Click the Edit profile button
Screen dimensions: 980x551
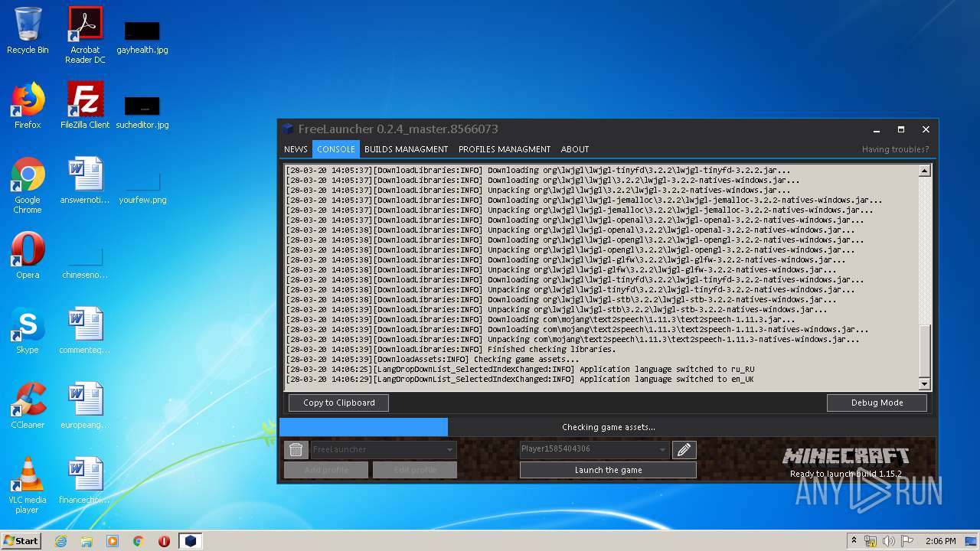pyautogui.click(x=415, y=470)
